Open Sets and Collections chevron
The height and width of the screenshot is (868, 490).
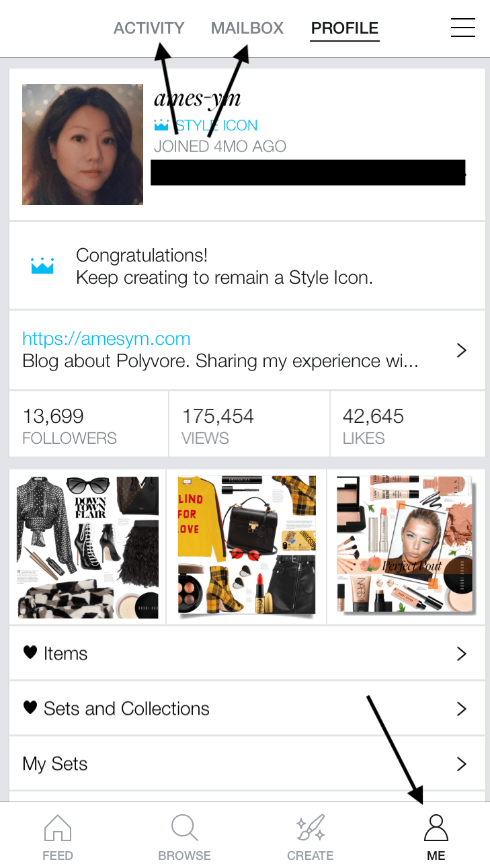[x=461, y=709]
